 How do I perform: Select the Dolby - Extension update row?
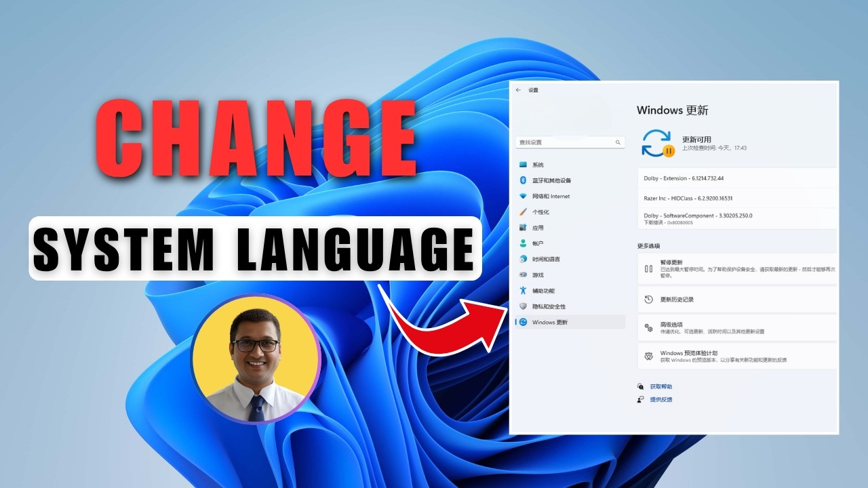(737, 178)
